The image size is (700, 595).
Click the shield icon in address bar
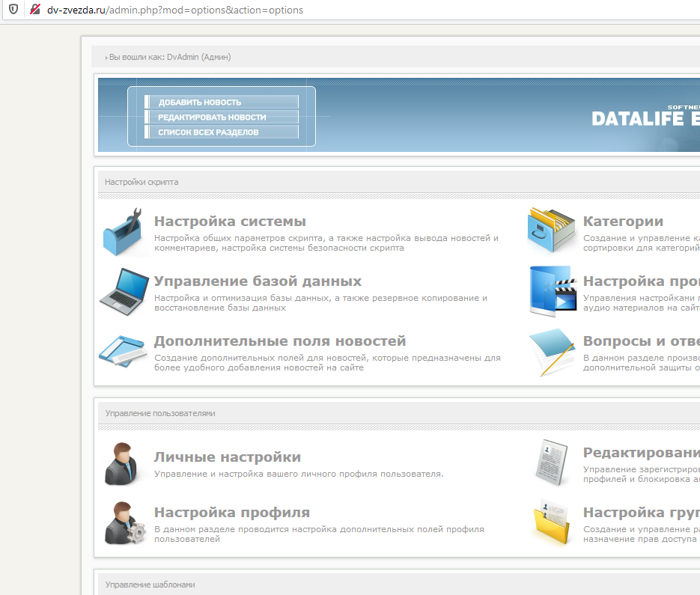[x=13, y=9]
